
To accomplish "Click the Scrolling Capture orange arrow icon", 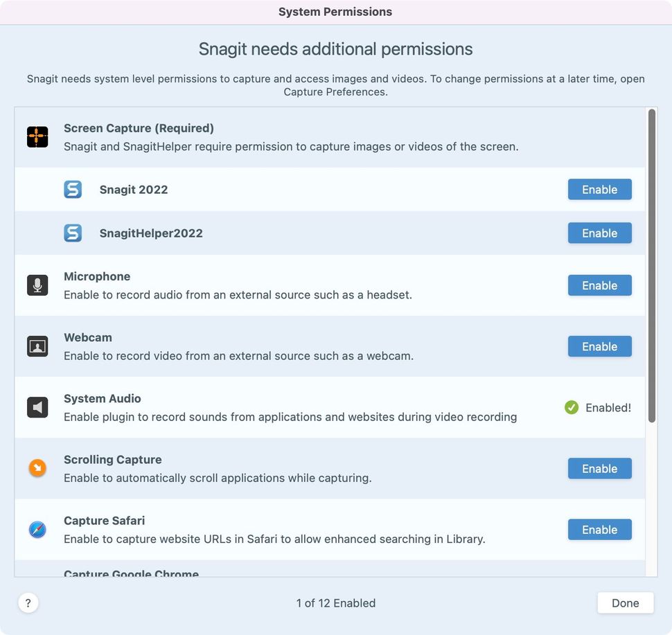I will [x=37, y=468].
